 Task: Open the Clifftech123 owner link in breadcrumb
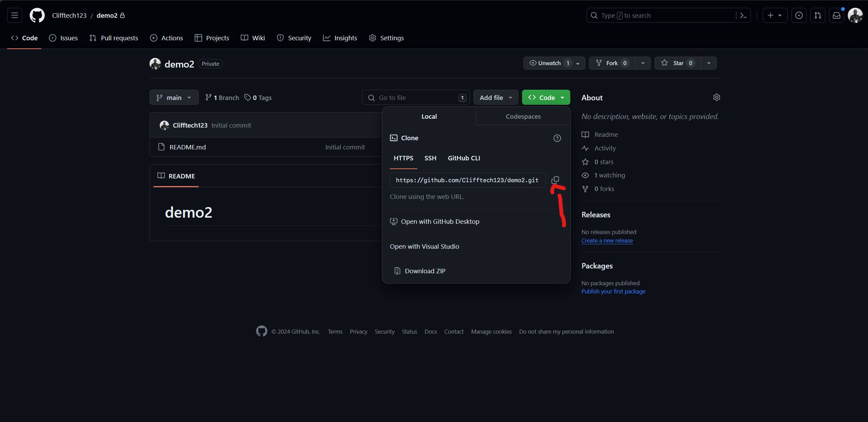coord(69,15)
